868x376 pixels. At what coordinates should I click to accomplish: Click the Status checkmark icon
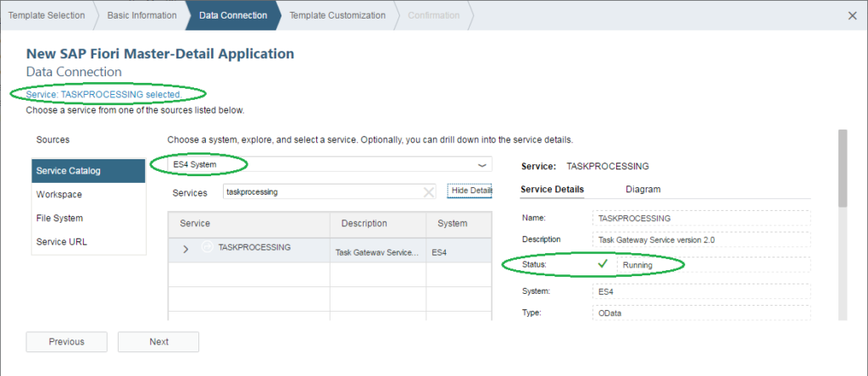click(604, 264)
